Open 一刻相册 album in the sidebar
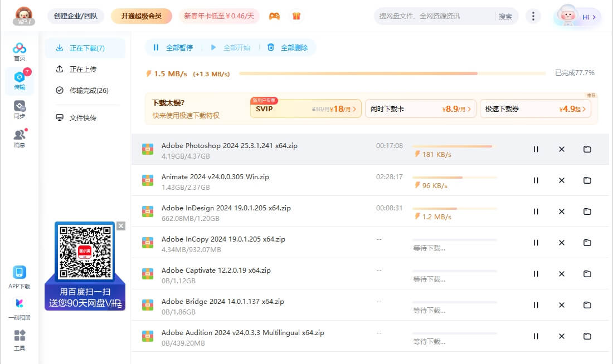613x364 pixels. (19, 309)
